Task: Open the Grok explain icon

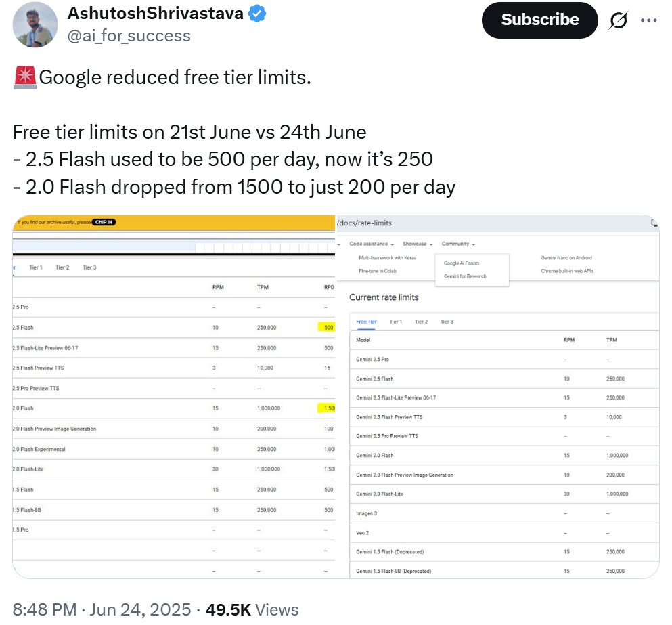Action: [618, 20]
